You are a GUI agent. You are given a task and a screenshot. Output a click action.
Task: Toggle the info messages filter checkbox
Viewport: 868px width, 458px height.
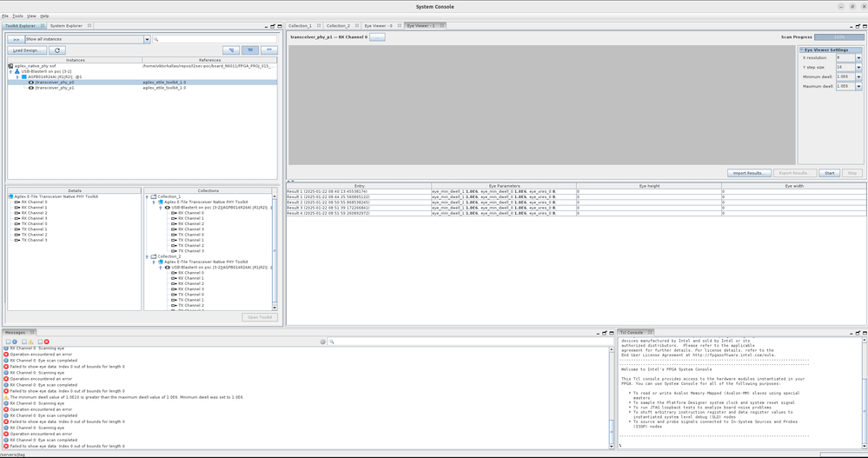pos(9,342)
